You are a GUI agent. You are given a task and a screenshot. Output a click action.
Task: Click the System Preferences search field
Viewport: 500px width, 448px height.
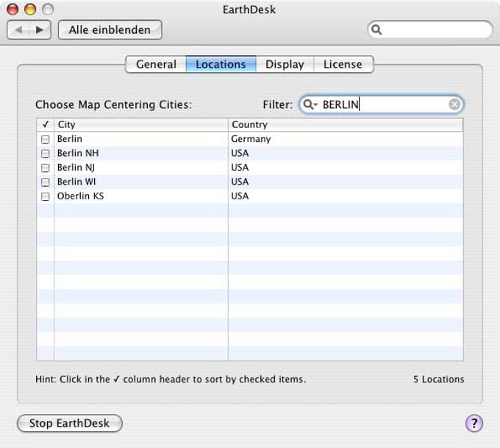click(x=430, y=29)
